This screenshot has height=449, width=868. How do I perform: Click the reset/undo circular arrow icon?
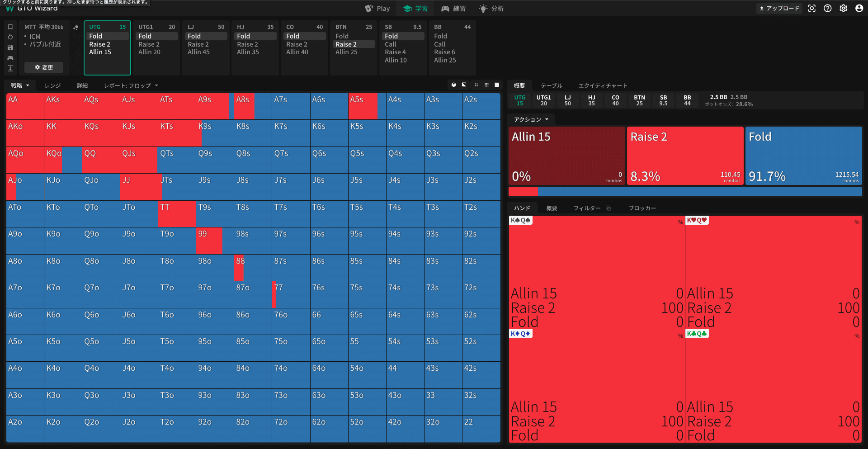pyautogui.click(x=10, y=37)
